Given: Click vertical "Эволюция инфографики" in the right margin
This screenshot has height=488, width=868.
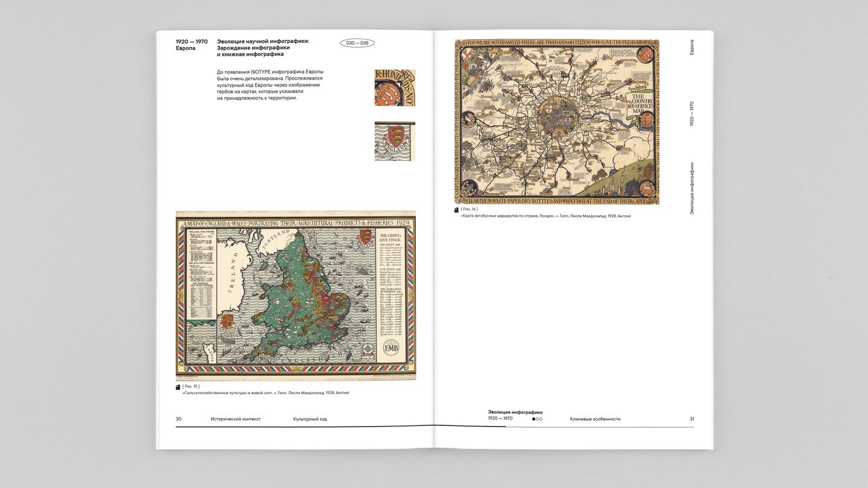Looking at the screenshot, I should click(691, 188).
